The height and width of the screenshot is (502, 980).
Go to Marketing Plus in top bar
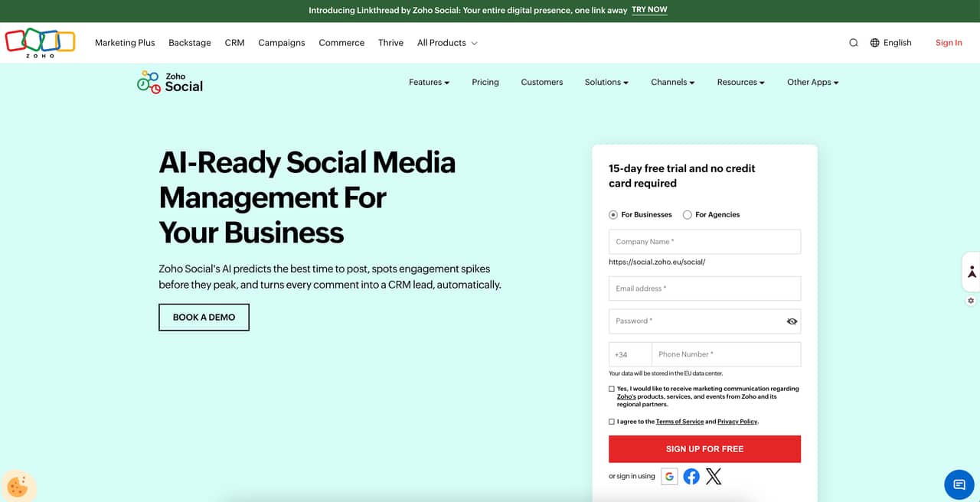click(125, 43)
